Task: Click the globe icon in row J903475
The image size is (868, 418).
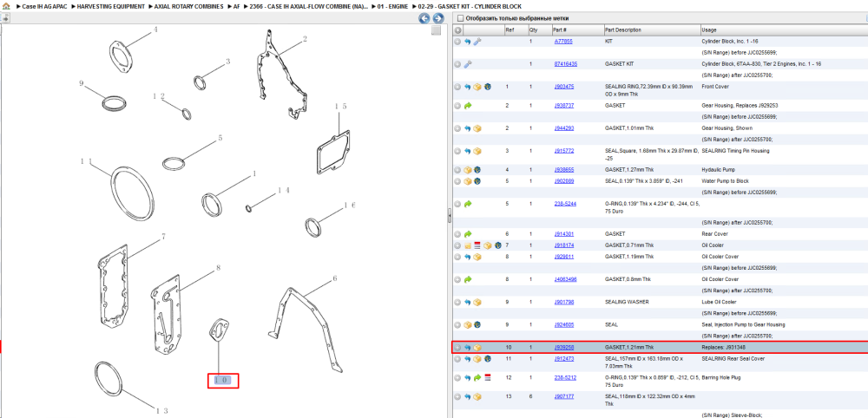Action: click(487, 87)
